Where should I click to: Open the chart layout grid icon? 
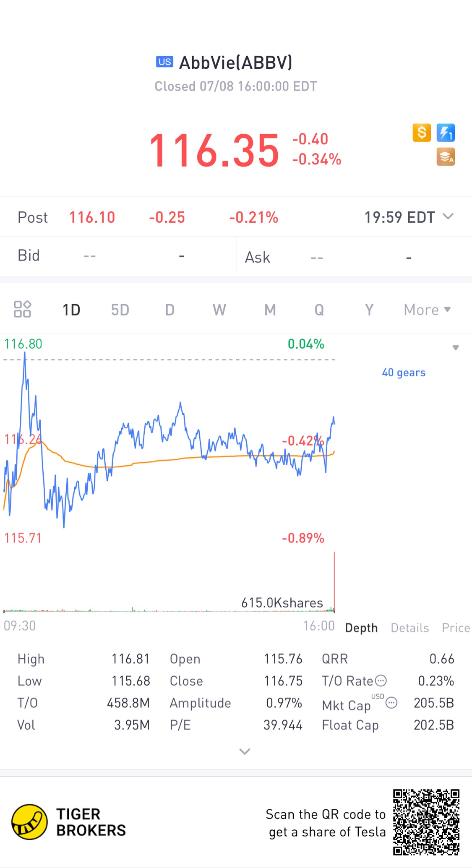23,309
